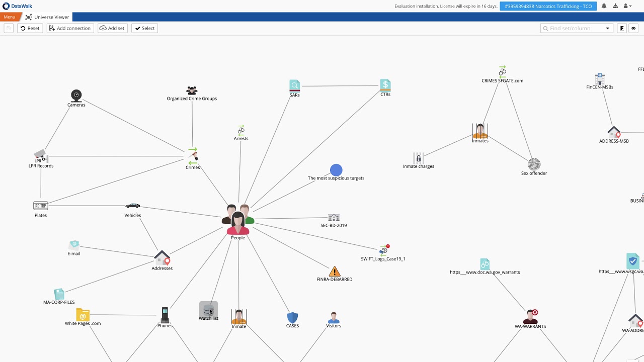Click the Inmate charges lock node

[x=419, y=158]
